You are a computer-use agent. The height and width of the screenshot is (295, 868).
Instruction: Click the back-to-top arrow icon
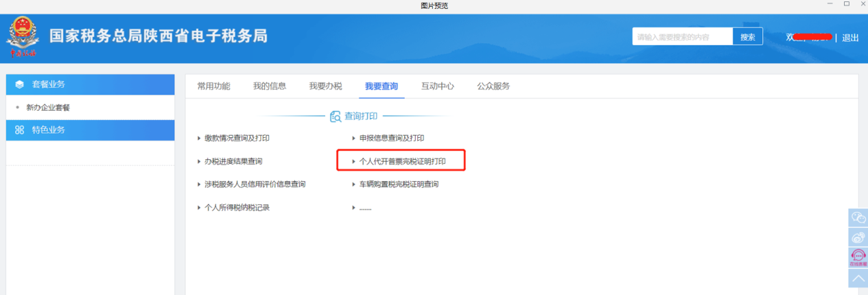tap(858, 278)
